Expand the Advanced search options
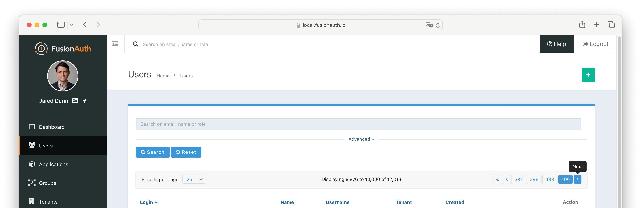This screenshot has width=644, height=208. coord(361,139)
